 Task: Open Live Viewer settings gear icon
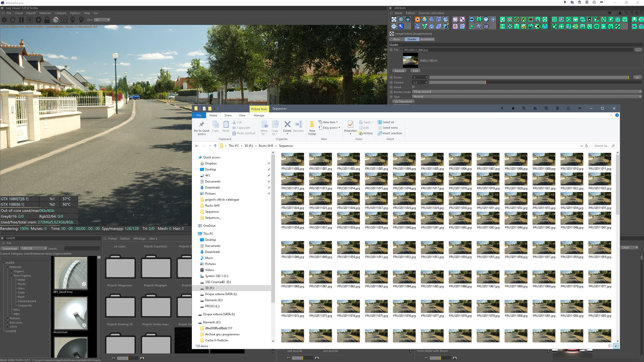point(38,20)
